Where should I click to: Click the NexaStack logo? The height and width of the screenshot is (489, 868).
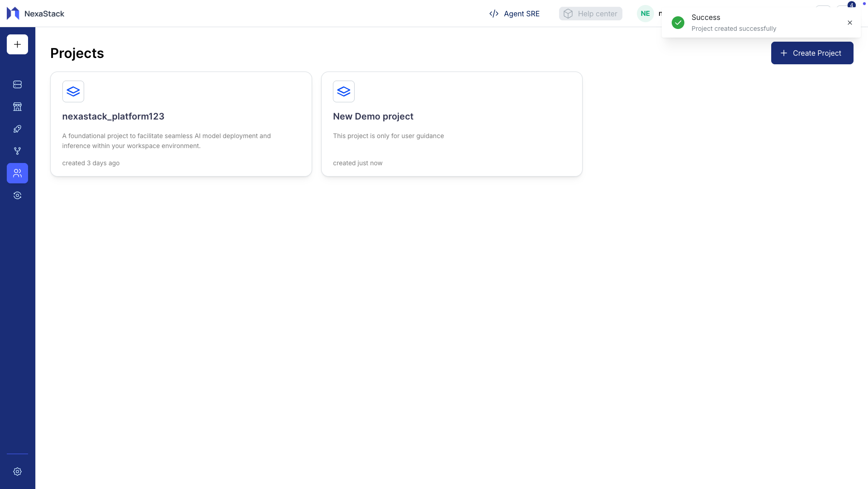(35, 14)
